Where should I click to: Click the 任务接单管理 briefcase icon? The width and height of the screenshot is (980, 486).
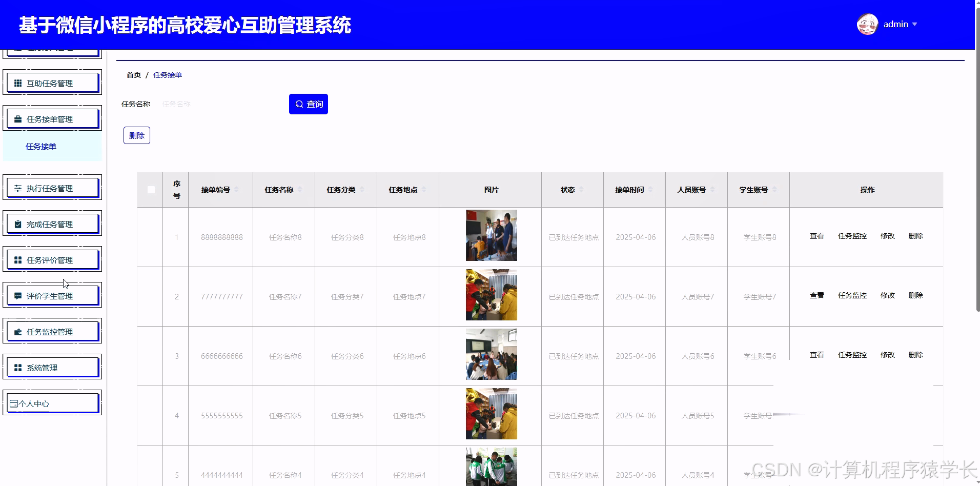[18, 118]
